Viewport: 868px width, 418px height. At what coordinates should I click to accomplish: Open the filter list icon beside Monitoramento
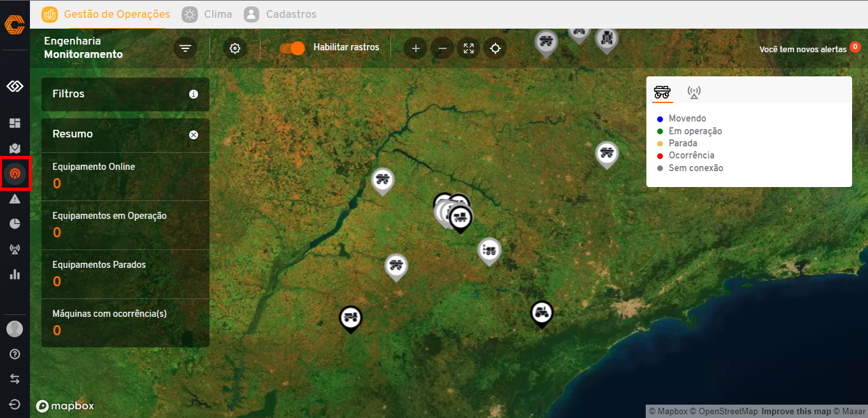[185, 48]
